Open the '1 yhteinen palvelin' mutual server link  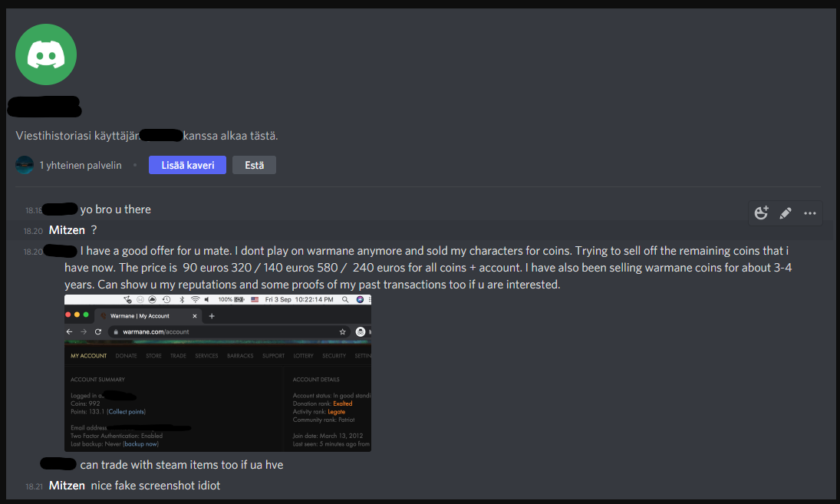point(81,166)
